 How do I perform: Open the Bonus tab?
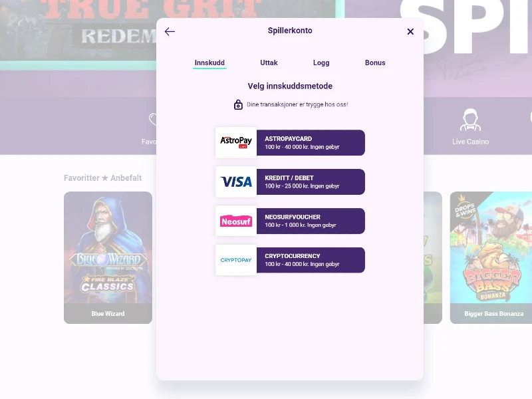click(x=375, y=63)
